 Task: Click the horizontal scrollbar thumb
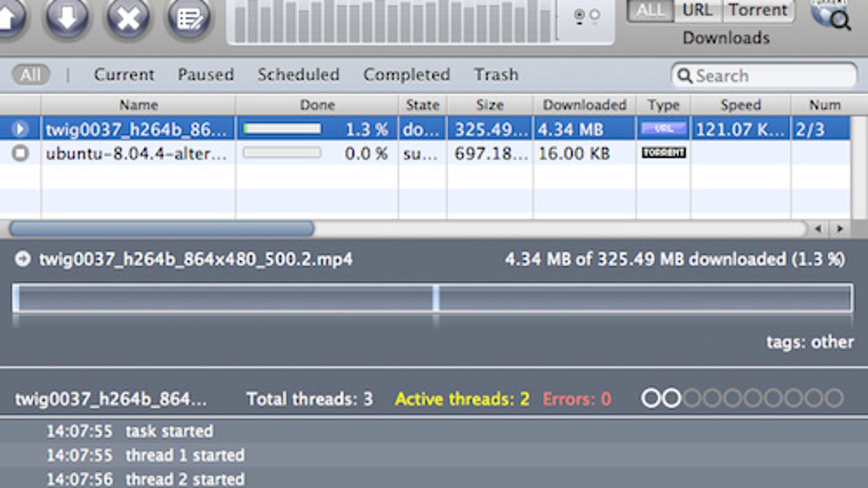click(x=162, y=228)
